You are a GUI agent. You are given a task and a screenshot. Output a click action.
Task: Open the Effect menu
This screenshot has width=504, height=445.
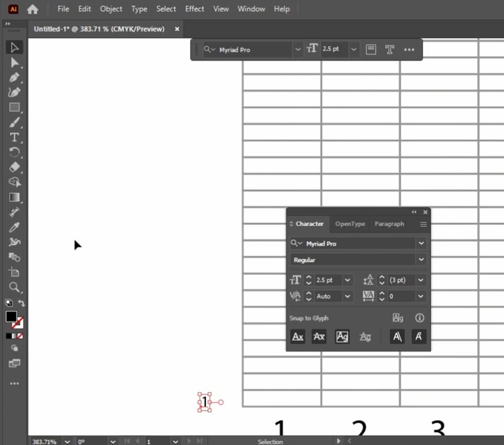coord(194,9)
